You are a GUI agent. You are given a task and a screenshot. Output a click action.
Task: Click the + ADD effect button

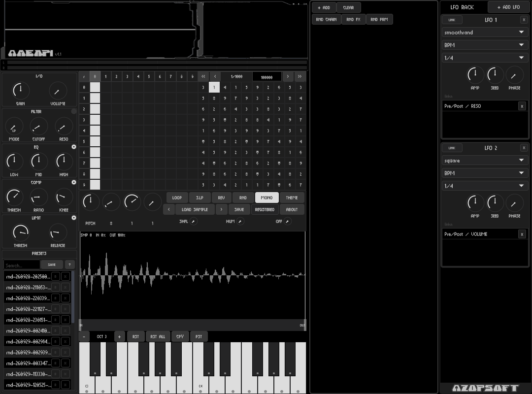pyautogui.click(x=324, y=7)
